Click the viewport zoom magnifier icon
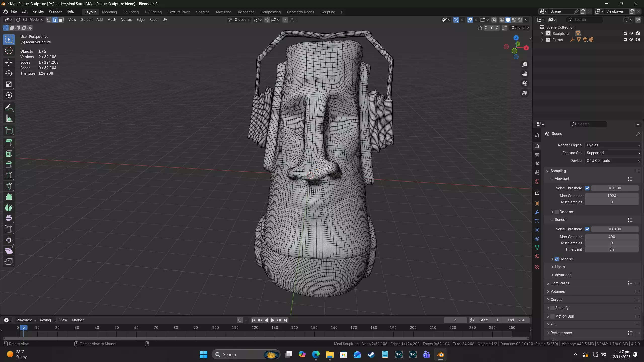Viewport: 644px width, 362px height. 525,65
